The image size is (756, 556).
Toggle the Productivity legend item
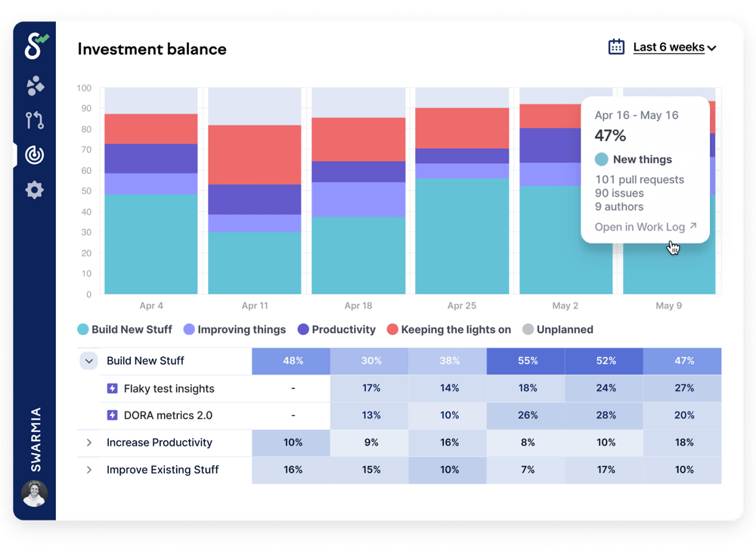point(336,329)
